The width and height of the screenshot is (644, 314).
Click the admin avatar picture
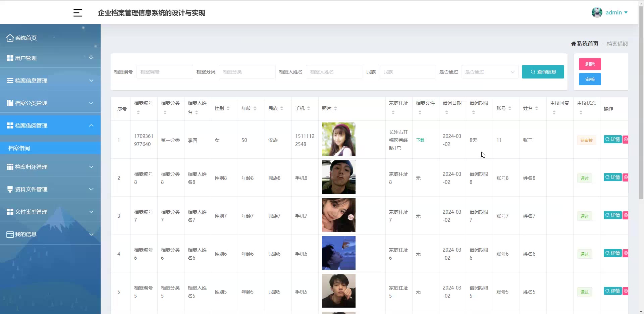tap(597, 12)
